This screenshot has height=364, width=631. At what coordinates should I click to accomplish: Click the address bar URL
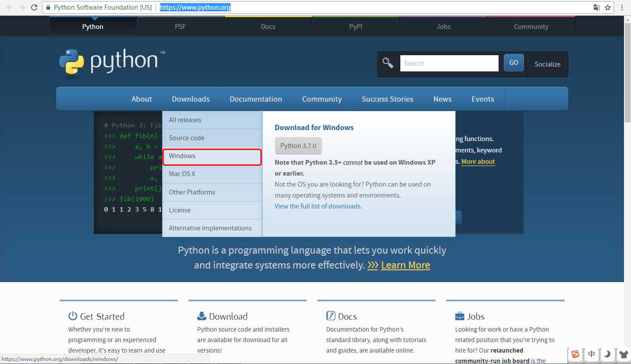click(195, 7)
